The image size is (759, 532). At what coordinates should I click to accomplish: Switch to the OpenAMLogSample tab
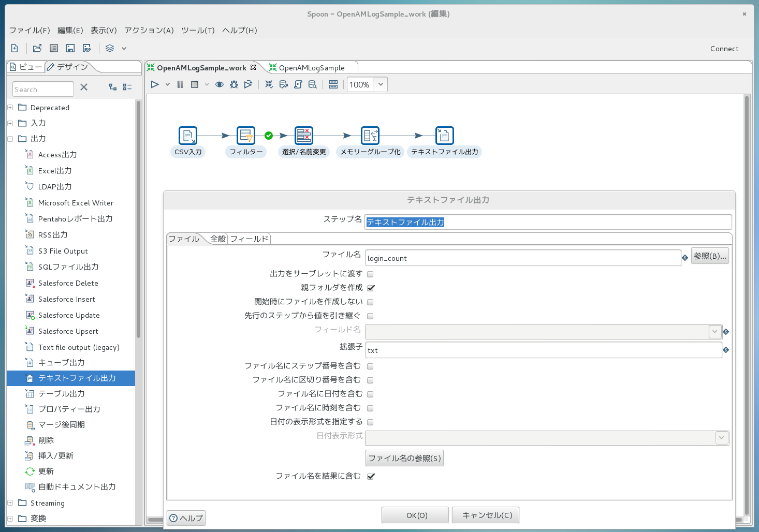312,68
